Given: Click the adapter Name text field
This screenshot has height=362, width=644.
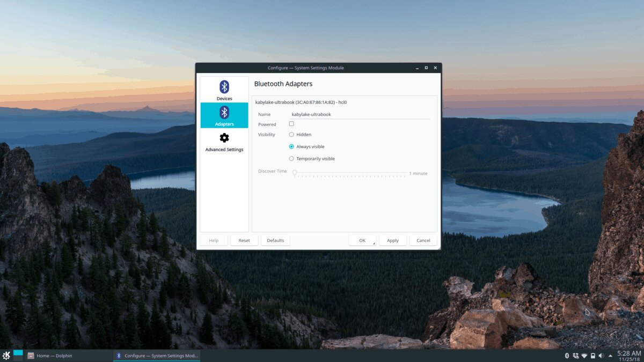Looking at the screenshot, I should (360, 114).
